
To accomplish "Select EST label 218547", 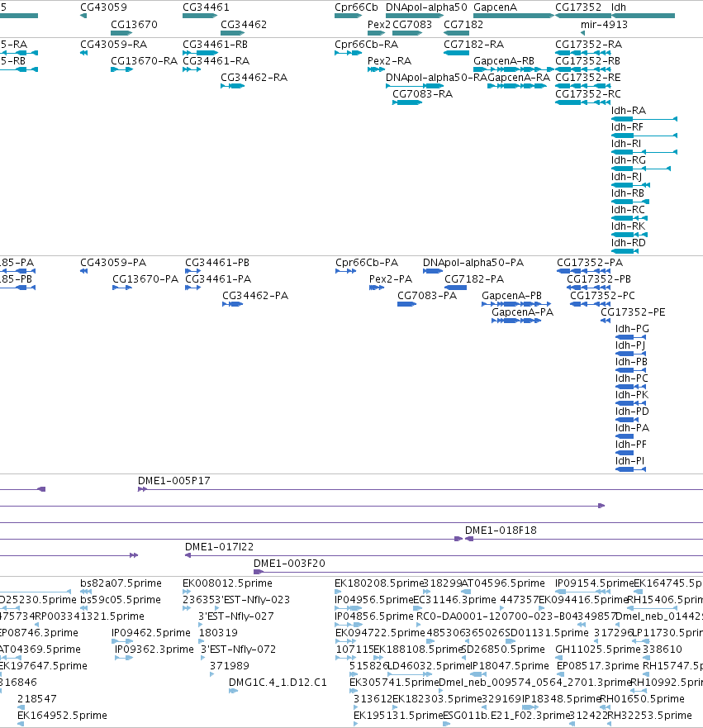I will pyautogui.click(x=36, y=699).
